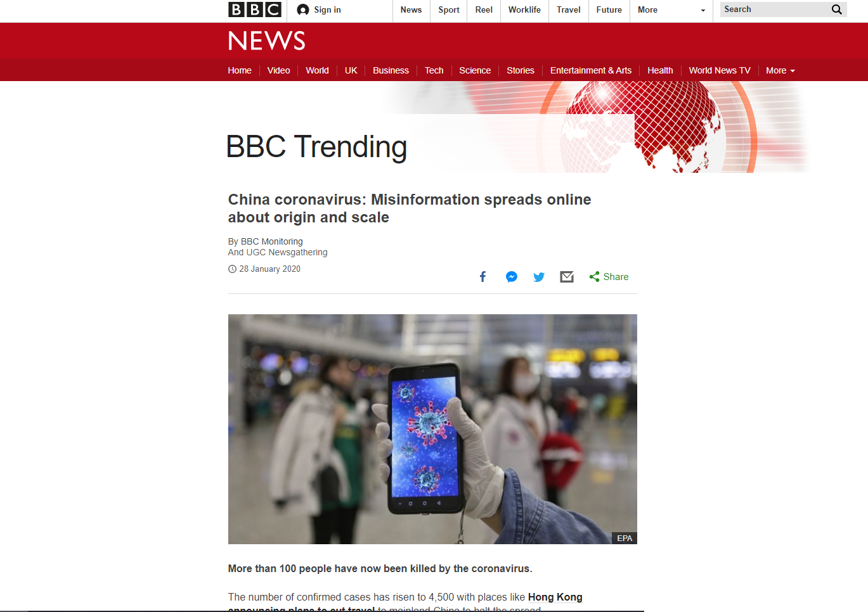This screenshot has height=612, width=868.
Task: Click the search magnifying glass icon
Action: [837, 10]
